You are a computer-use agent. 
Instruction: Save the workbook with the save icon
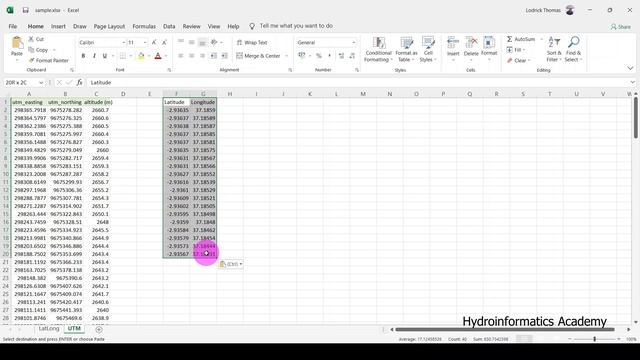[25, 10]
